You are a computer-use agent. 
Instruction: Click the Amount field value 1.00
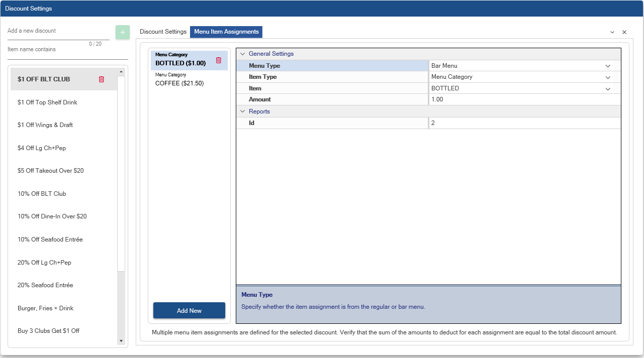click(523, 99)
